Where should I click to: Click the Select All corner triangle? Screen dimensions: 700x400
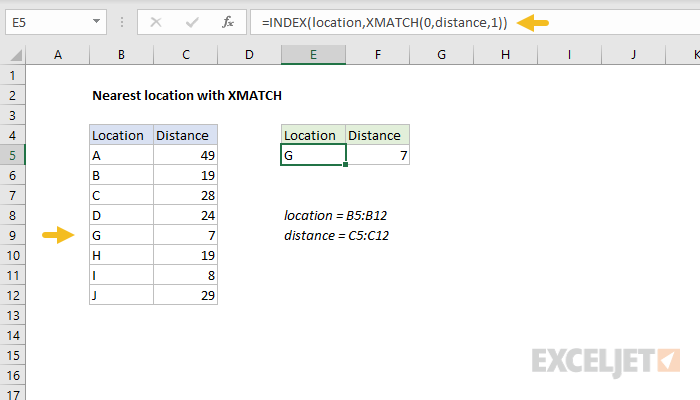16,55
